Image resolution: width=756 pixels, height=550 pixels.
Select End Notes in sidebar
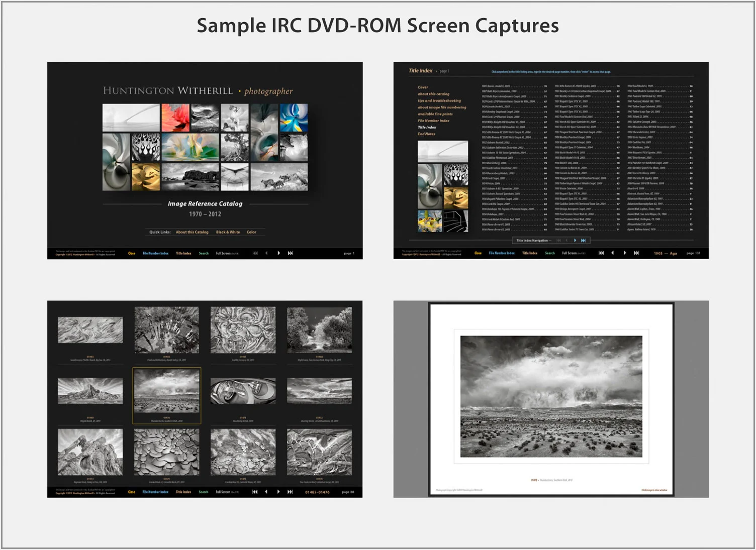coord(426,134)
